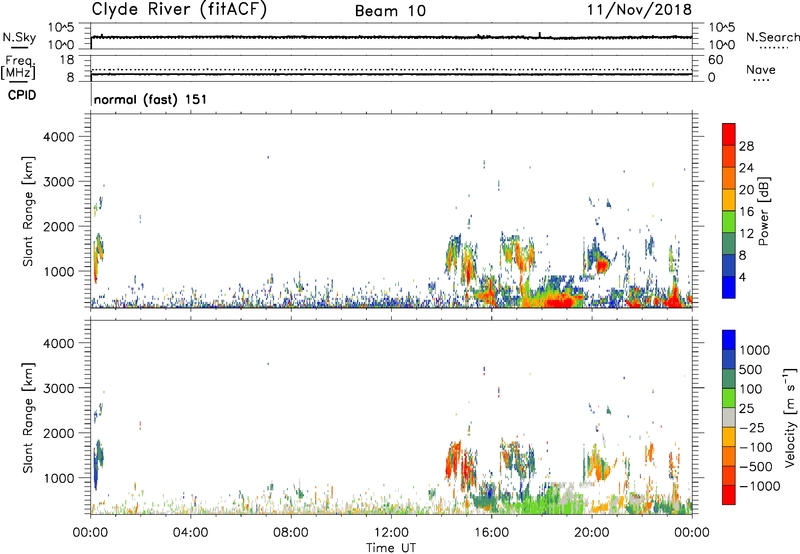This screenshot has width=800, height=554.
Task: Click the power panel 'Slant Range [km]' label
Action: (x=28, y=211)
